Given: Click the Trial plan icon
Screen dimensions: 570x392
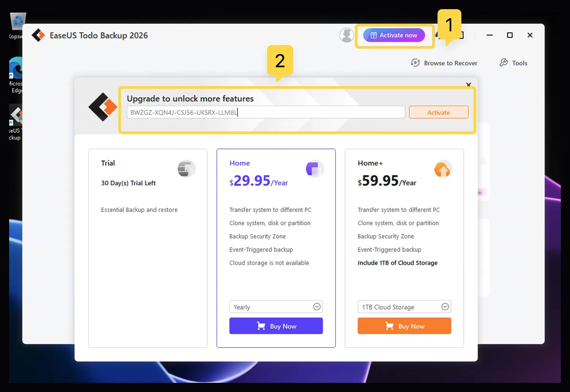Looking at the screenshot, I should [x=186, y=169].
